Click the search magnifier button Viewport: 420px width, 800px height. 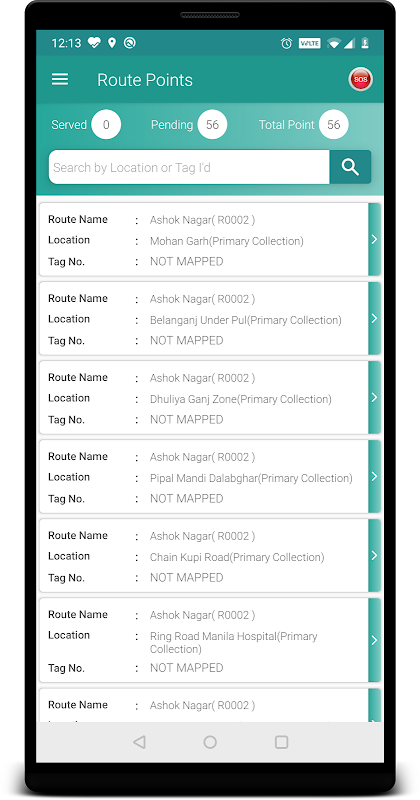click(x=350, y=167)
